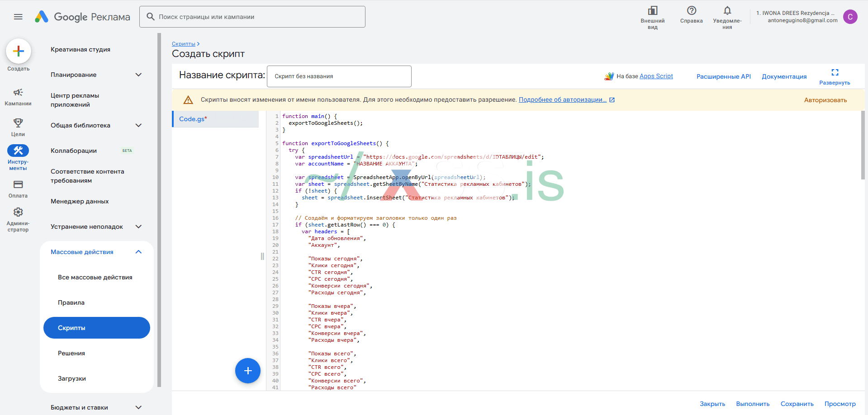Expand the Общая библиотека section
The image size is (868, 415).
138,125
